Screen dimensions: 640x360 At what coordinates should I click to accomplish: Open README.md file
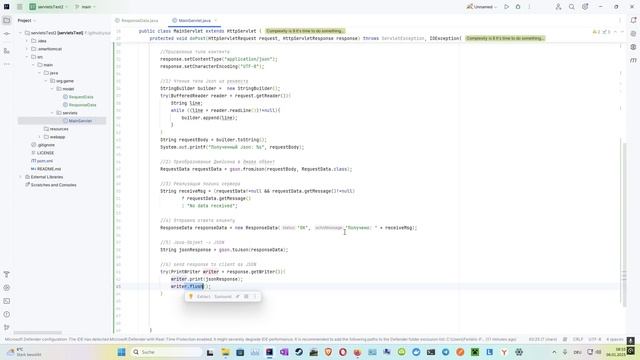tap(46, 169)
